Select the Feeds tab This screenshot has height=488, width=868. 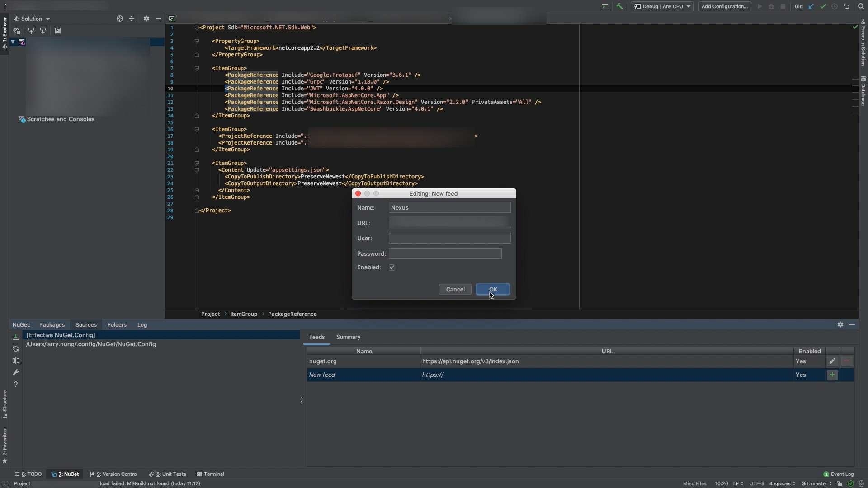pyautogui.click(x=317, y=337)
